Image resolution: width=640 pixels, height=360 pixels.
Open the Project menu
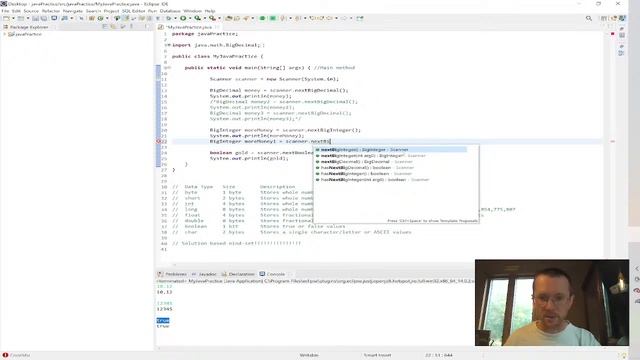111,11
